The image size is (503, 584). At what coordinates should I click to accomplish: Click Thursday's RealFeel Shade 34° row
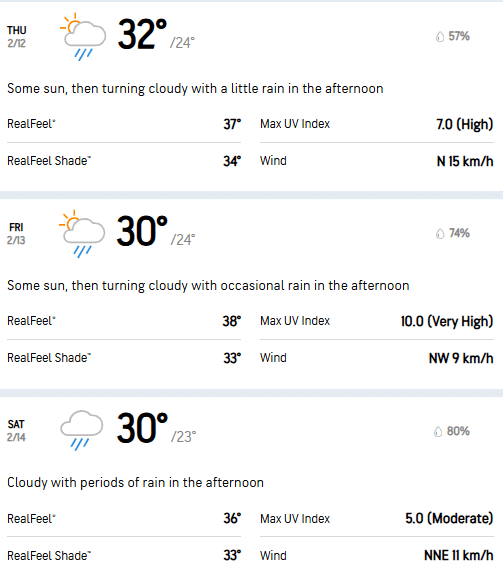(124, 161)
